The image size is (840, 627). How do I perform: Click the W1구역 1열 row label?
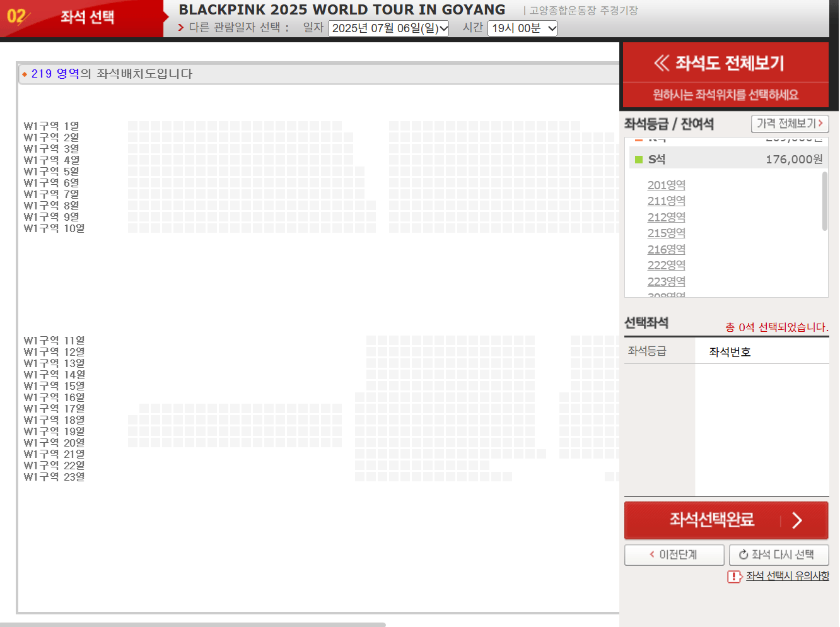pos(51,126)
